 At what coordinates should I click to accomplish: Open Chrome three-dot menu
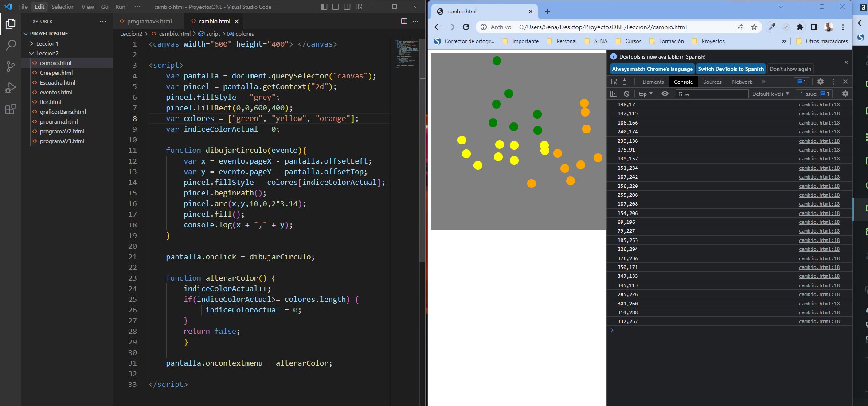(843, 27)
